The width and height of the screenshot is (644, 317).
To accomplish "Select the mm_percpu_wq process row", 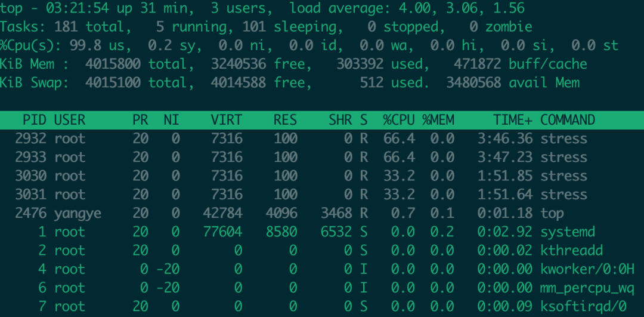I will click(322, 288).
